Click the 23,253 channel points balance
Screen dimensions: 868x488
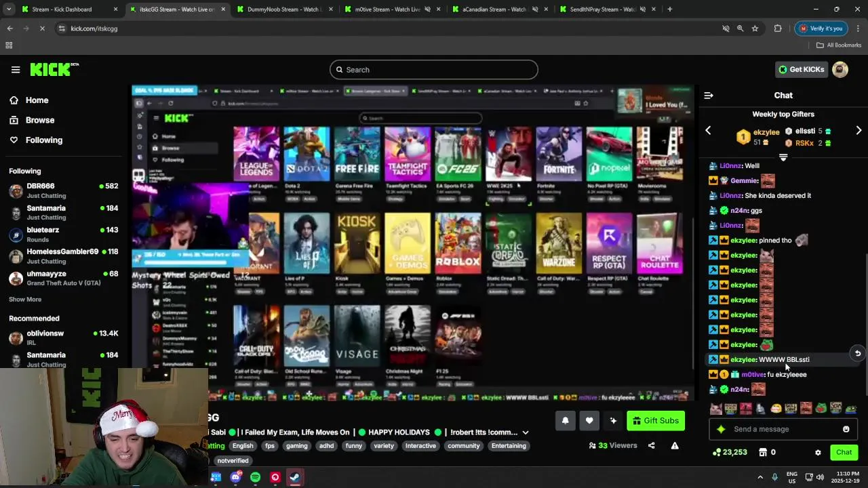point(730,452)
